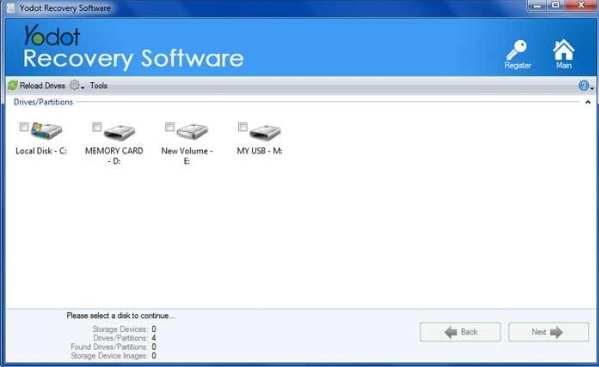Image resolution: width=599 pixels, height=367 pixels.
Task: Tick the MEMORY CARD D: checkbox
Action: pos(97,126)
